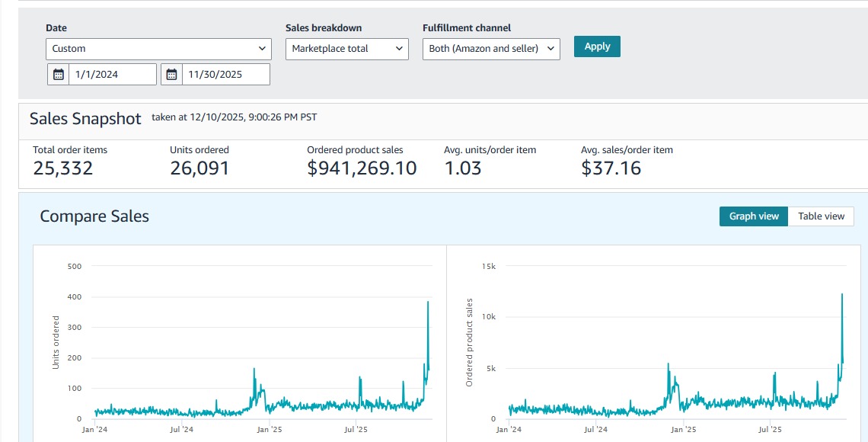The image size is (868, 442).
Task: Switch to Table view
Action: (x=821, y=216)
